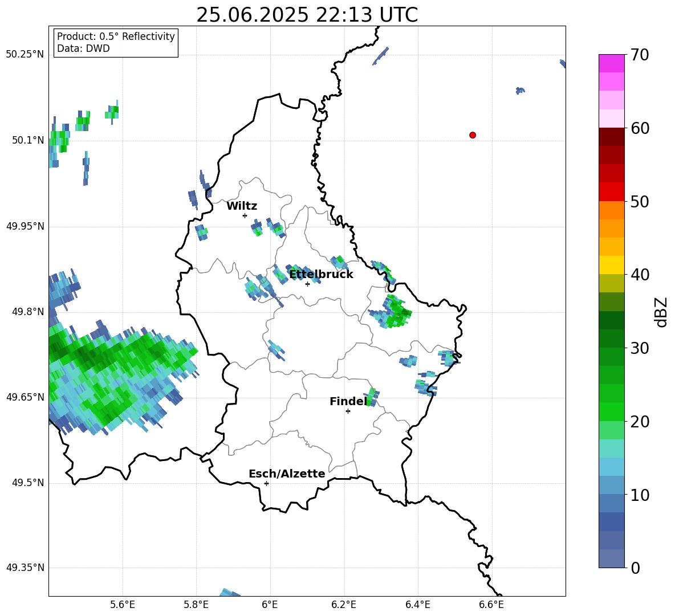Click the colorbar tick label 10
The image size is (675, 616).
640,495
